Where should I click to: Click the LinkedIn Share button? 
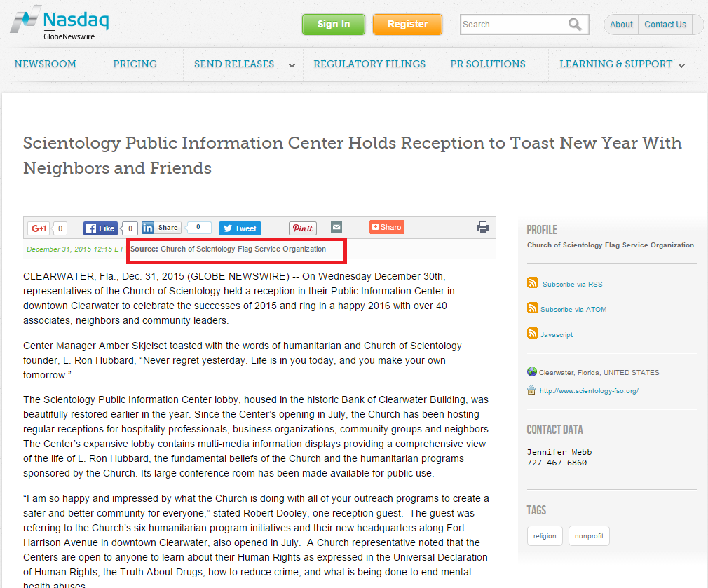tap(161, 228)
